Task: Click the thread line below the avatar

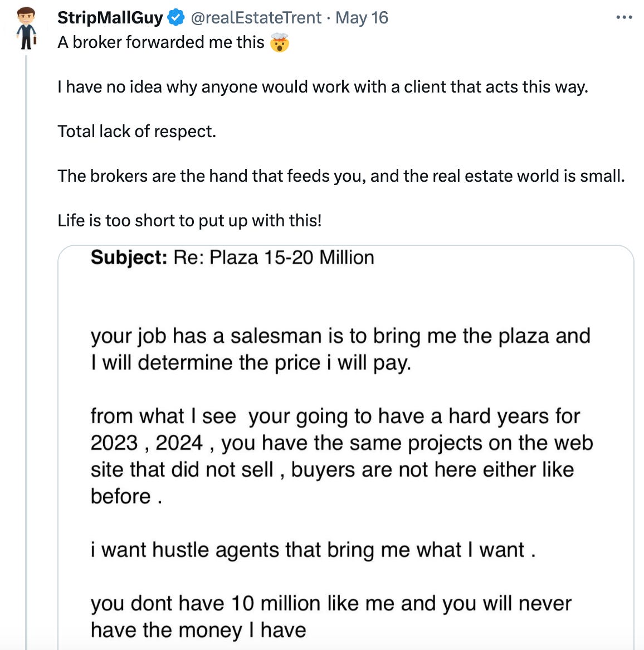Action: coord(26,334)
